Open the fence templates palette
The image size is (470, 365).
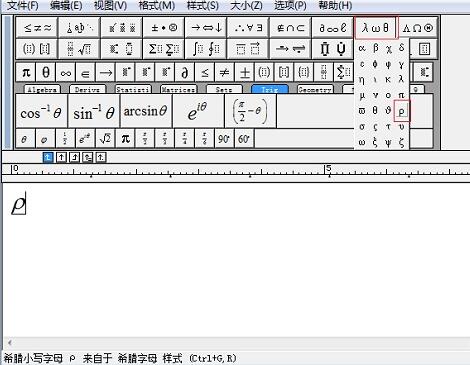[37, 49]
